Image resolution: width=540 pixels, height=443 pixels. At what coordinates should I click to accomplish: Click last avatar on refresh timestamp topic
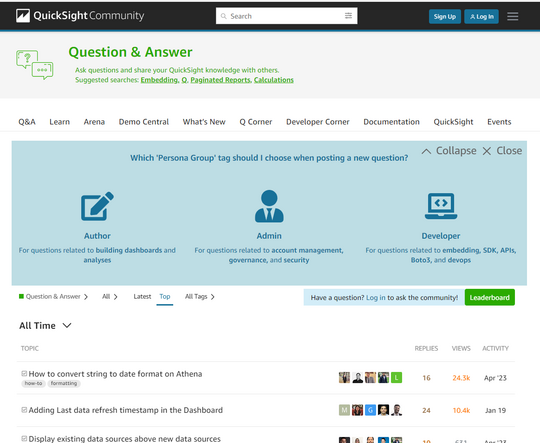point(396,410)
